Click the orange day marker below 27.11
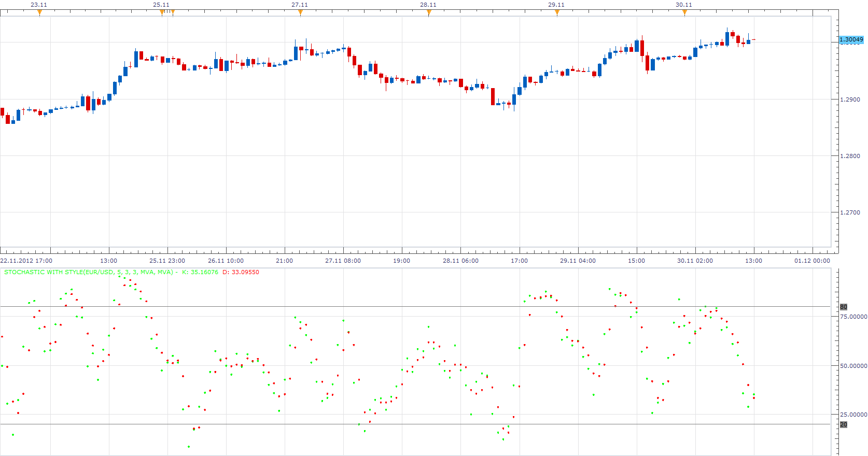 [x=300, y=13]
